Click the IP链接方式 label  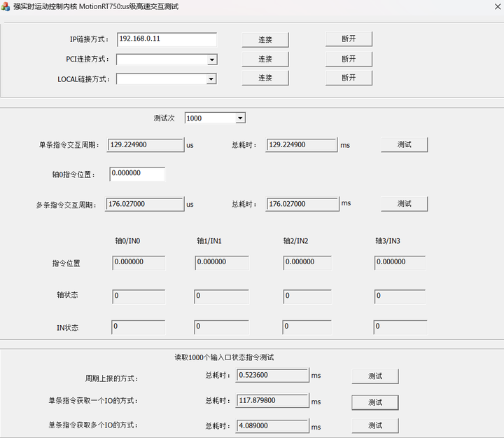click(90, 39)
